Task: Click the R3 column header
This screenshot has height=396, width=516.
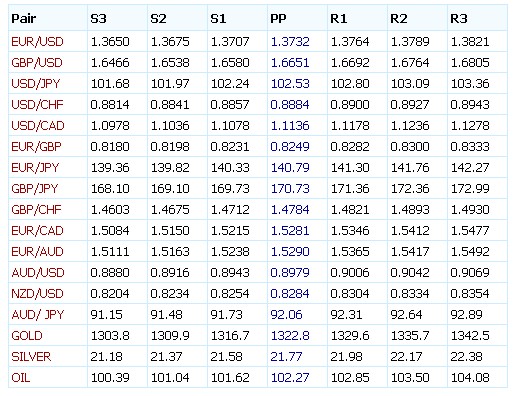Action: point(459,18)
